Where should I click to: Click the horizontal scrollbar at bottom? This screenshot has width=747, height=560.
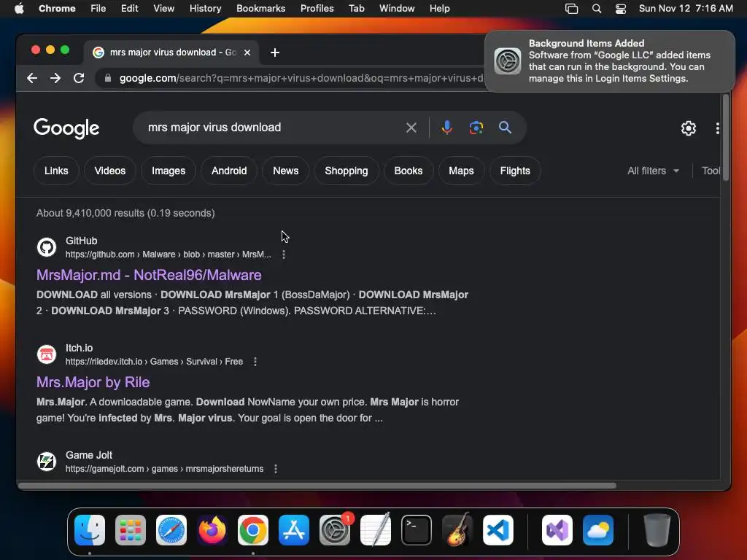317,486
